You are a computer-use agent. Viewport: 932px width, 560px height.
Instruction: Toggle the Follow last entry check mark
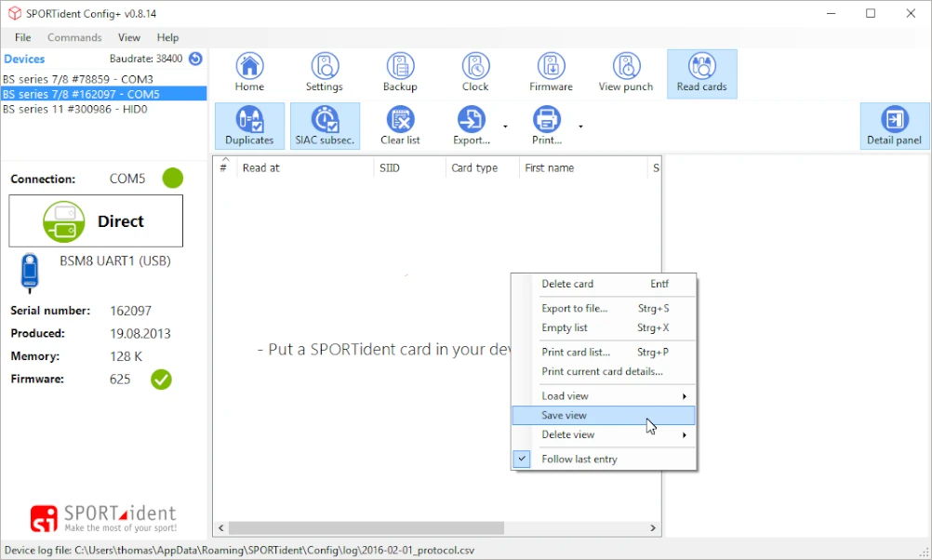(x=521, y=459)
